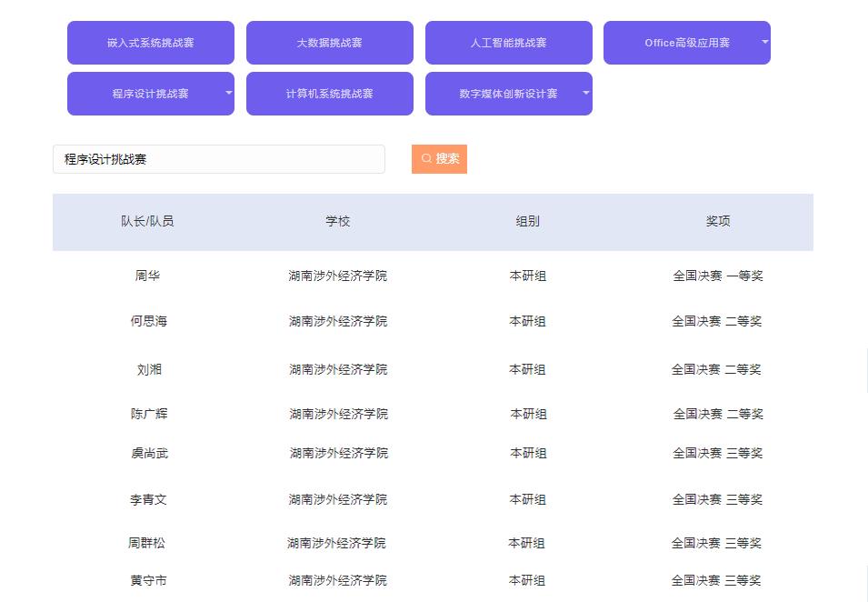Click the award cell in 黄守市's row
Screen dimensions: 868x602
716,580
